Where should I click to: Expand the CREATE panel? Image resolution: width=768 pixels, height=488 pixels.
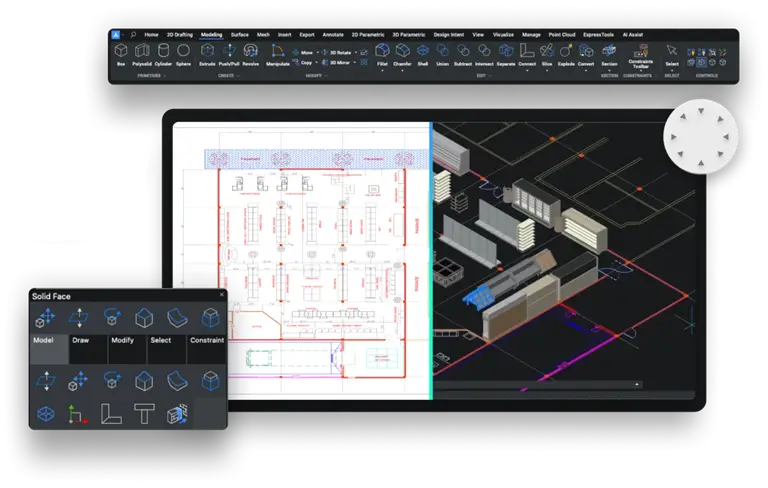[x=229, y=76]
